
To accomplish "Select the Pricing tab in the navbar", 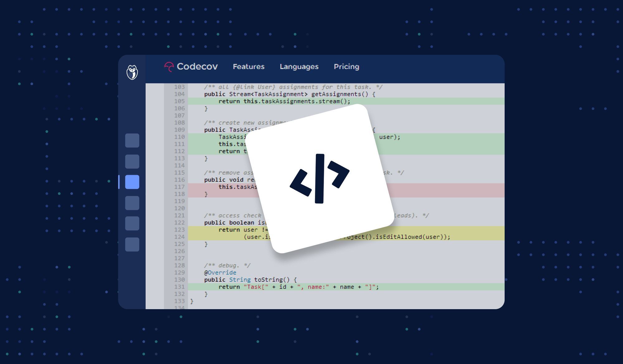I will 346,66.
